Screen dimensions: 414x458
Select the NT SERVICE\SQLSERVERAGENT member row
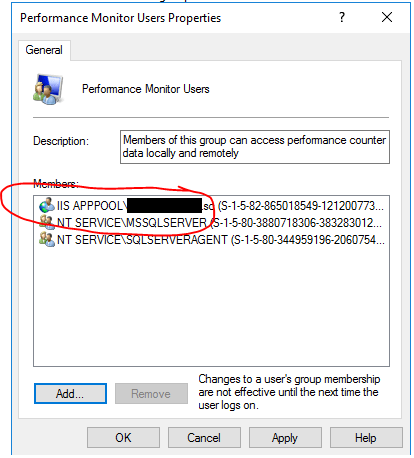212,240
